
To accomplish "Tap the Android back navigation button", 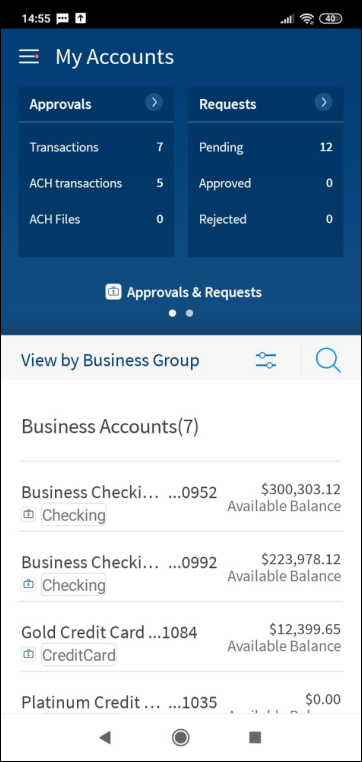I will pyautogui.click(x=104, y=738).
